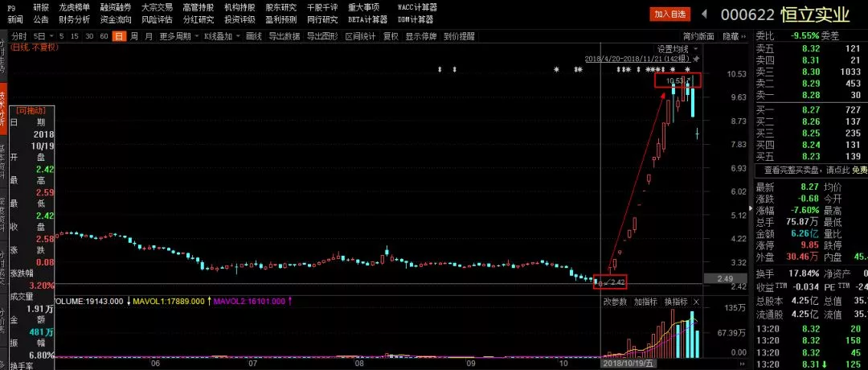Screen dimensions: 868x370
Task: Open 区间统计 interval statistics
Action: click(360, 36)
